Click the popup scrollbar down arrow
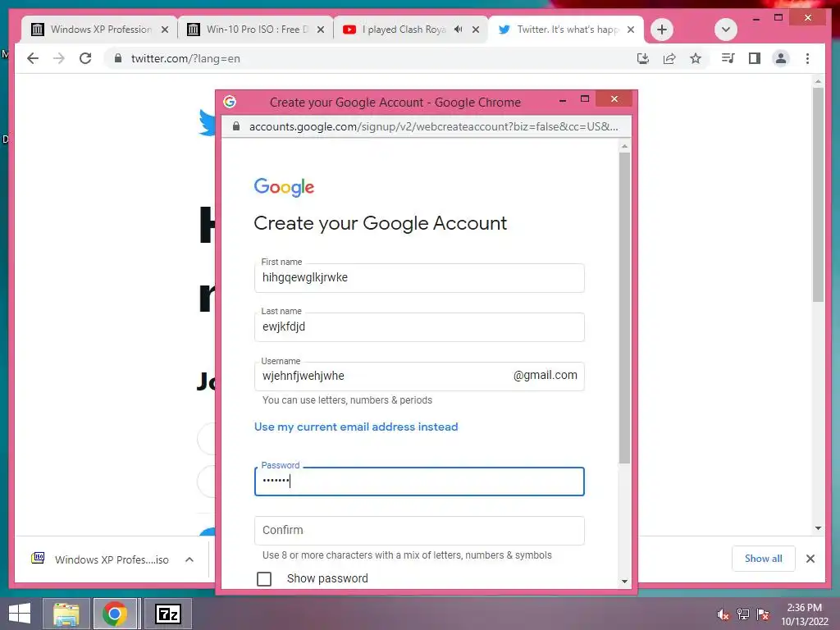Image resolution: width=840 pixels, height=630 pixels. click(624, 582)
